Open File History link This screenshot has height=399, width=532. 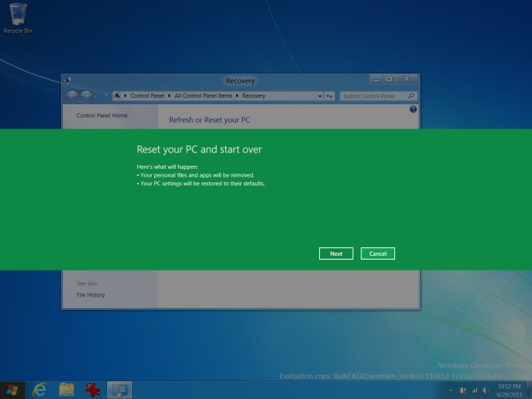coord(91,295)
